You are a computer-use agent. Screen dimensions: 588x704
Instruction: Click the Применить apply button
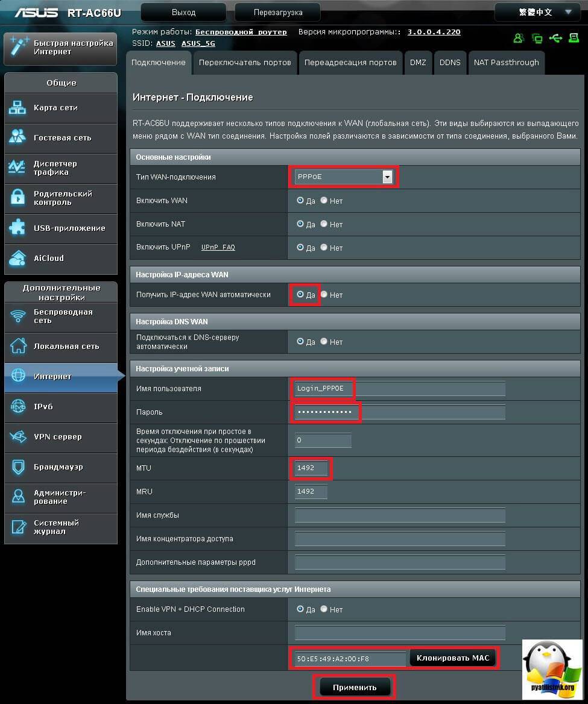pos(355,687)
